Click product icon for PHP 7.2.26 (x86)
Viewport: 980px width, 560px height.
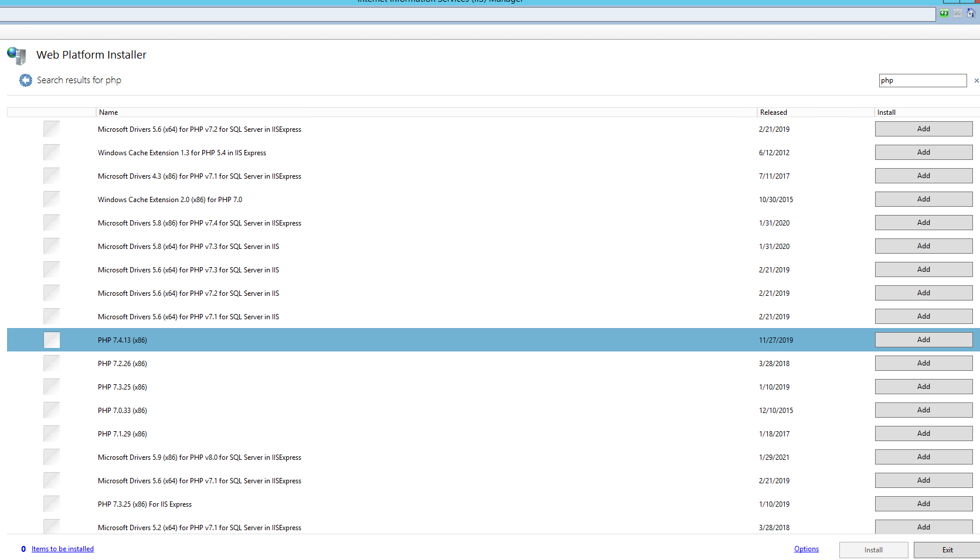(x=52, y=363)
